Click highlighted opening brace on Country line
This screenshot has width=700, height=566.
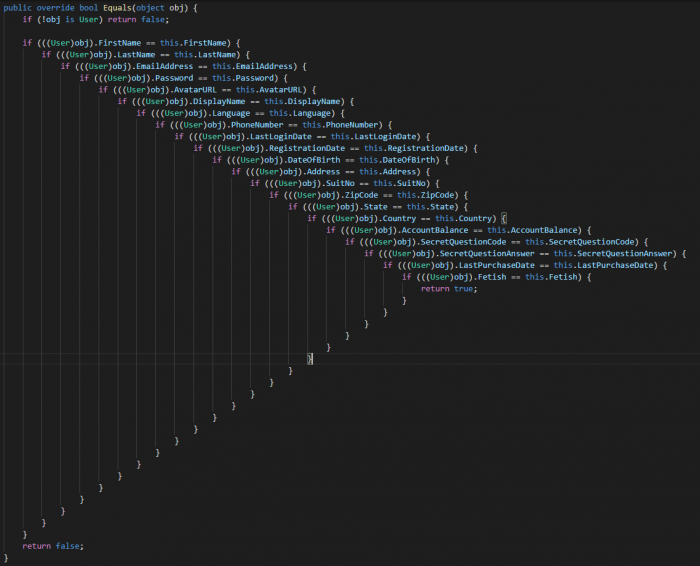coord(505,218)
